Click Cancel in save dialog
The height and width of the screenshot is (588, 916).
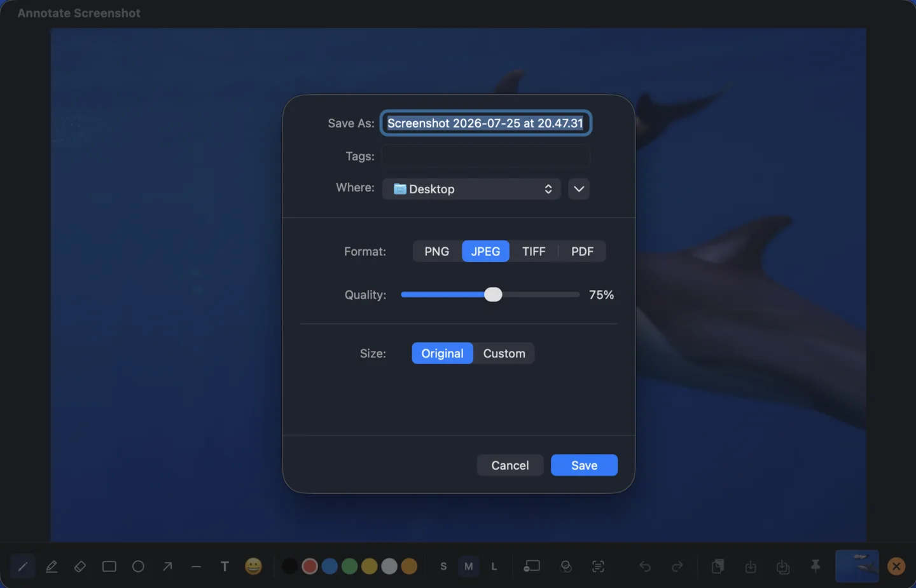pyautogui.click(x=510, y=465)
